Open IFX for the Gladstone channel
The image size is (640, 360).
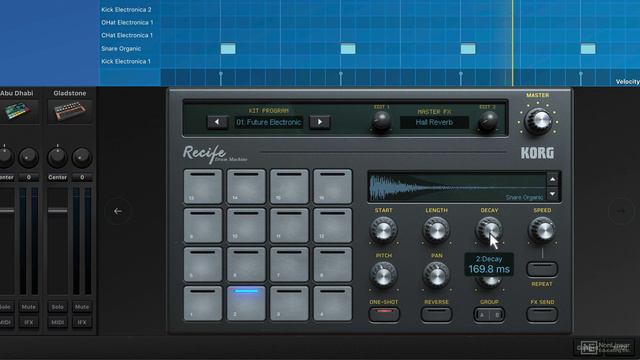(x=82, y=322)
